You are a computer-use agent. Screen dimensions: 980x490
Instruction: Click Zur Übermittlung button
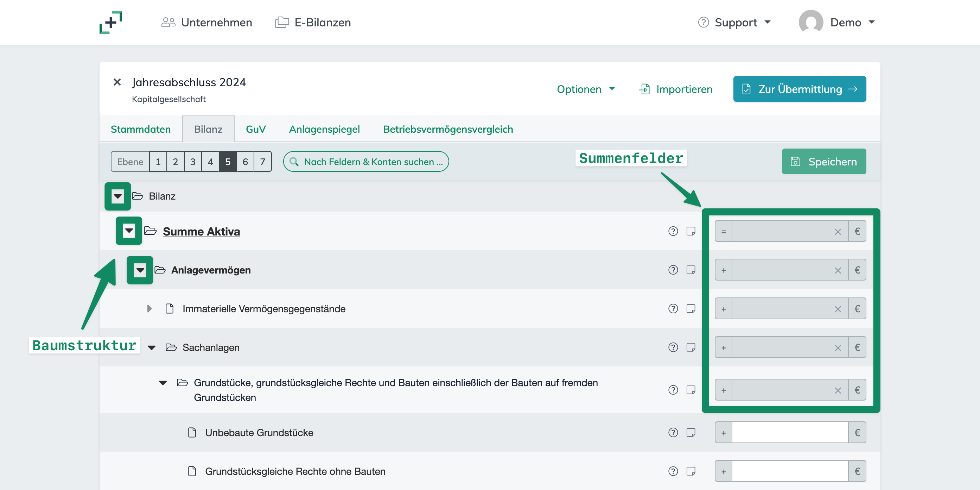[x=799, y=89]
